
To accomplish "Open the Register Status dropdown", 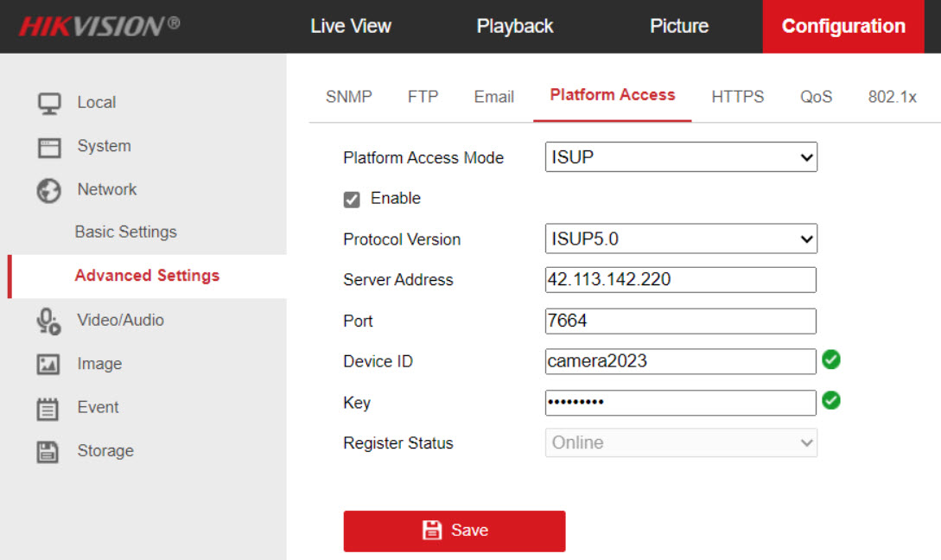I will [681, 443].
